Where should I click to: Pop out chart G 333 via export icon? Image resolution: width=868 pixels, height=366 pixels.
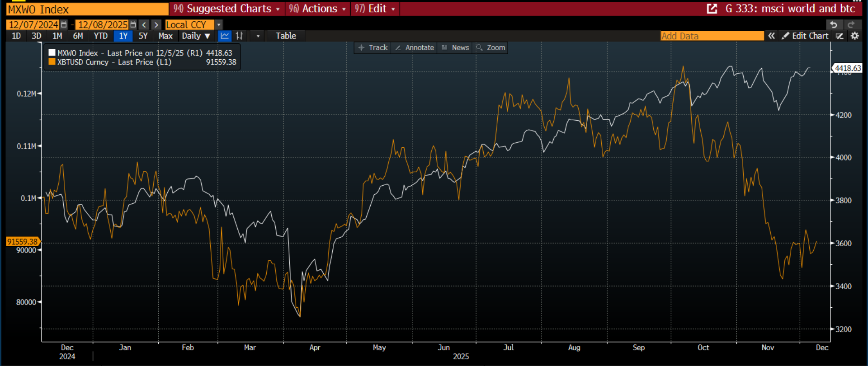(x=712, y=9)
